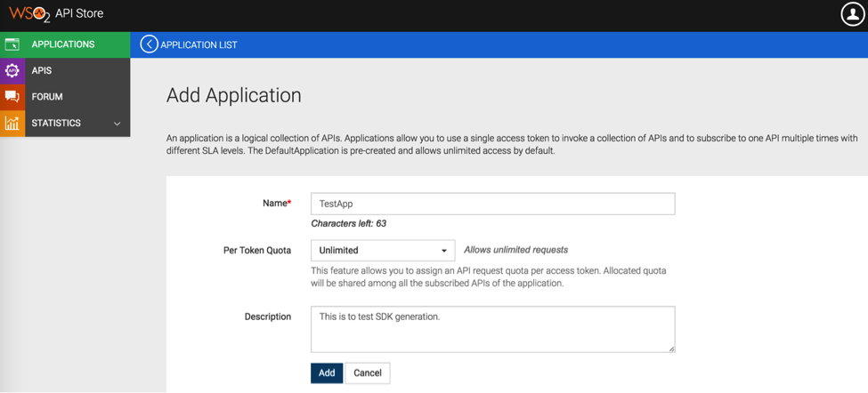The height and width of the screenshot is (393, 868).
Task: Open the Per Token Quota dropdown
Action: [382, 251]
